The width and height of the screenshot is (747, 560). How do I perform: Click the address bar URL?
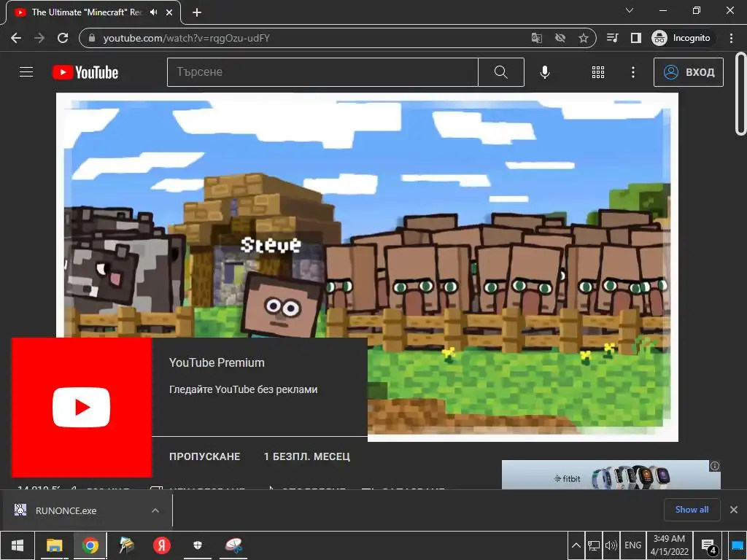click(187, 38)
